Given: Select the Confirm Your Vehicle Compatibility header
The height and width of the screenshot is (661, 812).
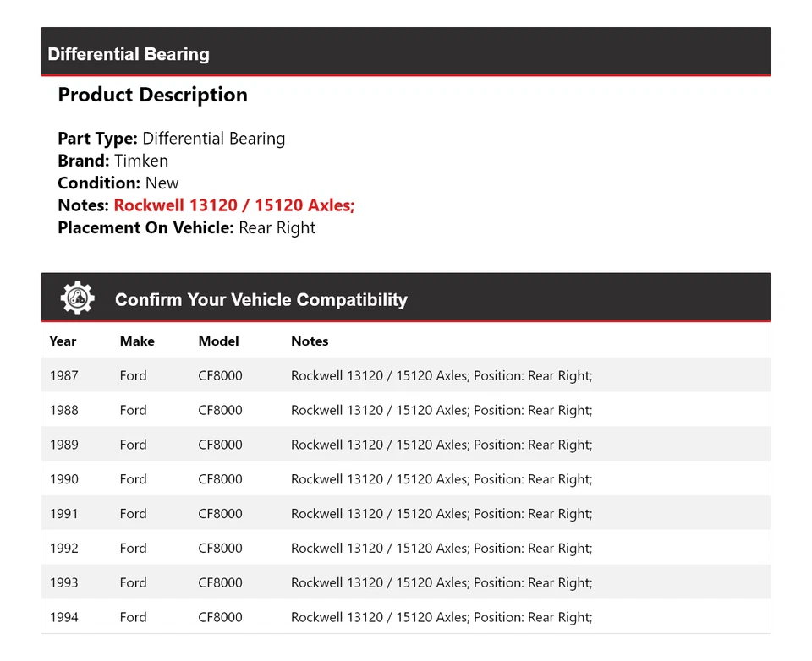Looking at the screenshot, I should click(x=261, y=300).
